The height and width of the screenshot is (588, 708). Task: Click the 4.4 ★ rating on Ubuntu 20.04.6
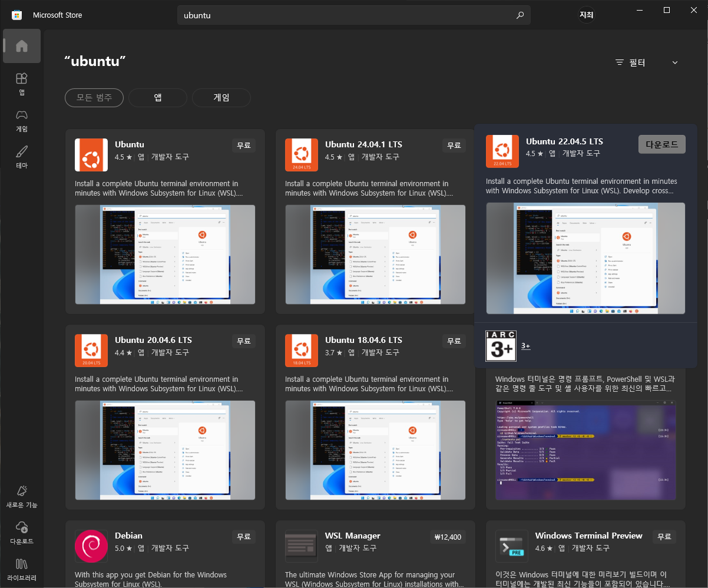click(123, 353)
